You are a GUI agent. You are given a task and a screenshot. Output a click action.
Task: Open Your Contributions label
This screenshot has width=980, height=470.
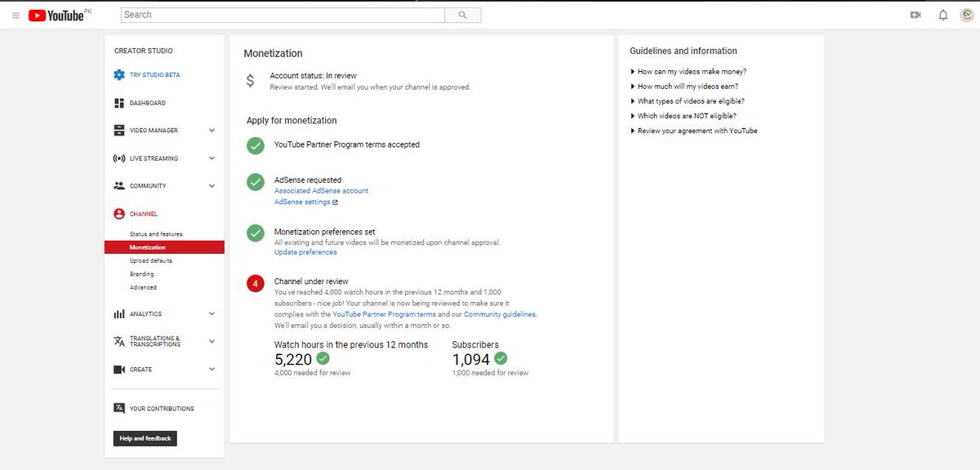click(x=162, y=409)
